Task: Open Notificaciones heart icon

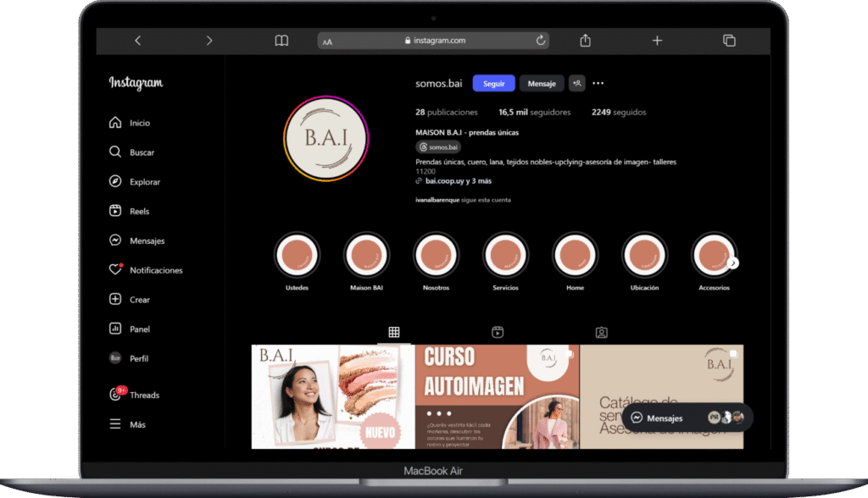Action: tap(115, 270)
